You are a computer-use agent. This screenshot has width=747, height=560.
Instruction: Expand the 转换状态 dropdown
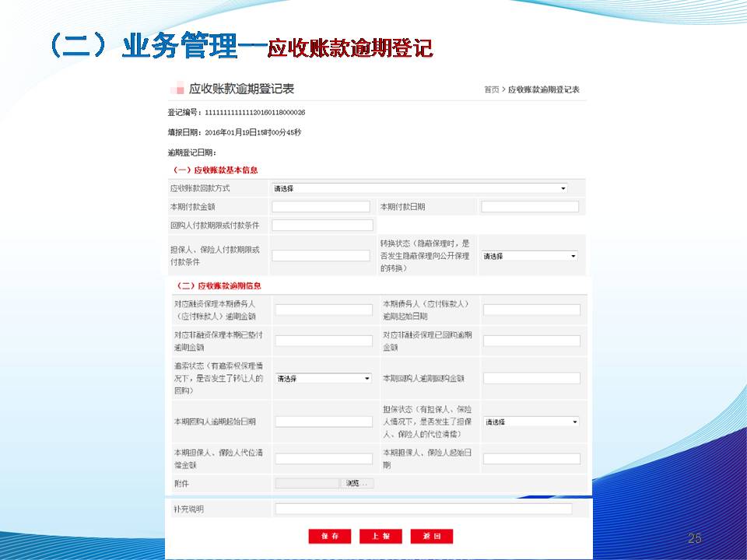click(x=529, y=256)
